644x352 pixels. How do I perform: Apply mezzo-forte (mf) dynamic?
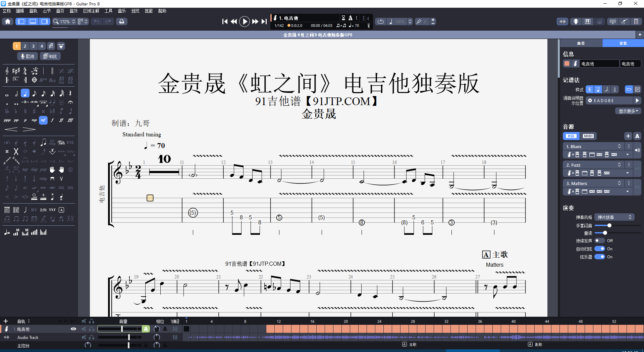[43, 120]
